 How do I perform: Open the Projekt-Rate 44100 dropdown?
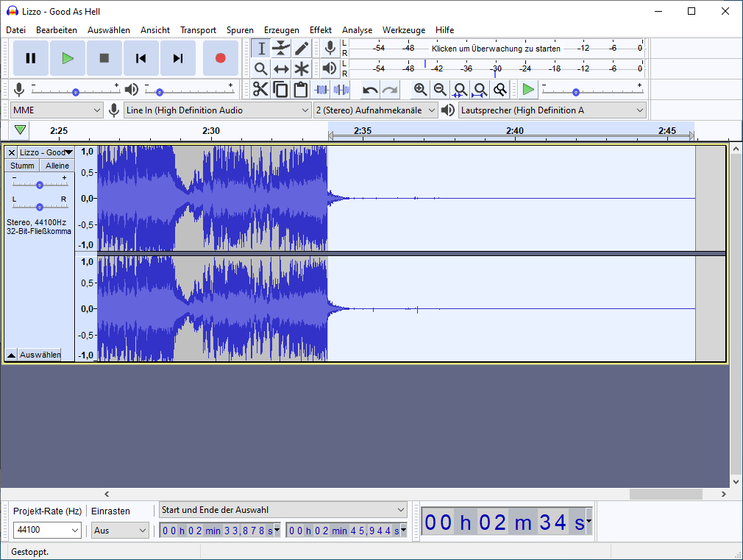point(48,530)
